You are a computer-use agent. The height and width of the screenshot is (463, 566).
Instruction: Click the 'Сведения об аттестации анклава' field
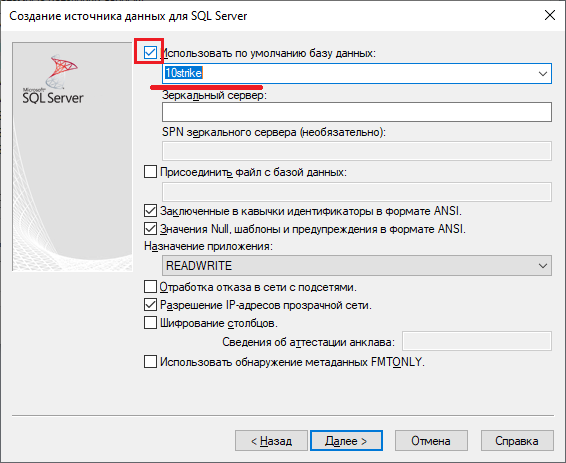tap(477, 341)
